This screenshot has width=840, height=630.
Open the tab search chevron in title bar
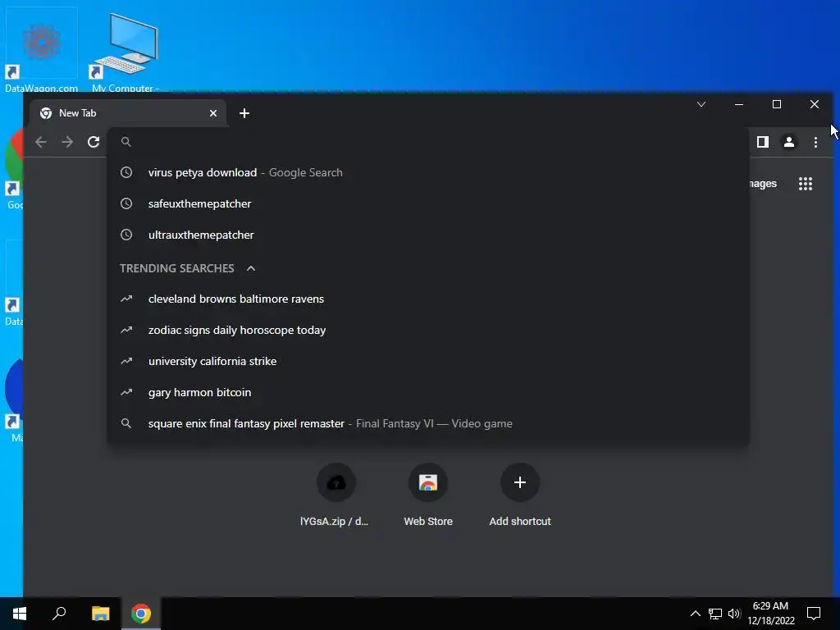point(701,104)
